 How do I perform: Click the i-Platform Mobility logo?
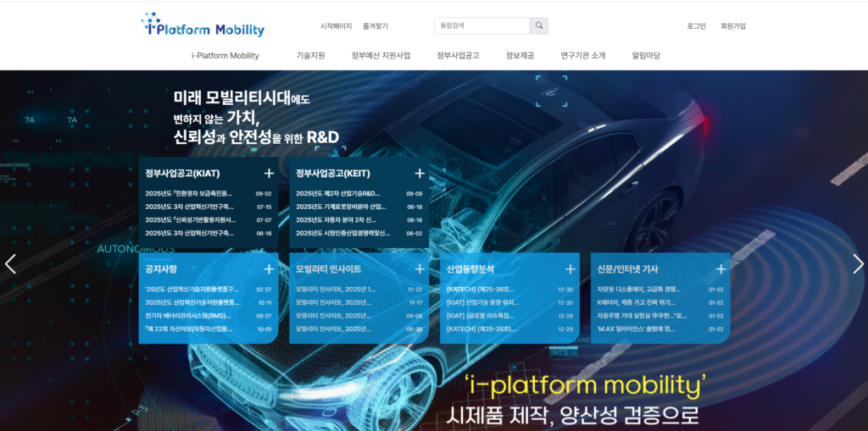tap(203, 26)
